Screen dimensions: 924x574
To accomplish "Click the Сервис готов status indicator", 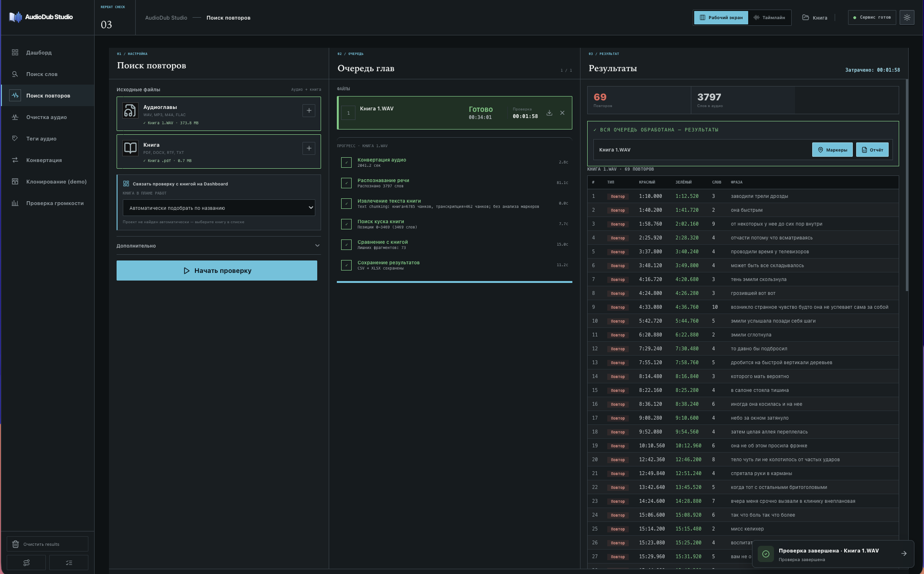I will pos(872,18).
